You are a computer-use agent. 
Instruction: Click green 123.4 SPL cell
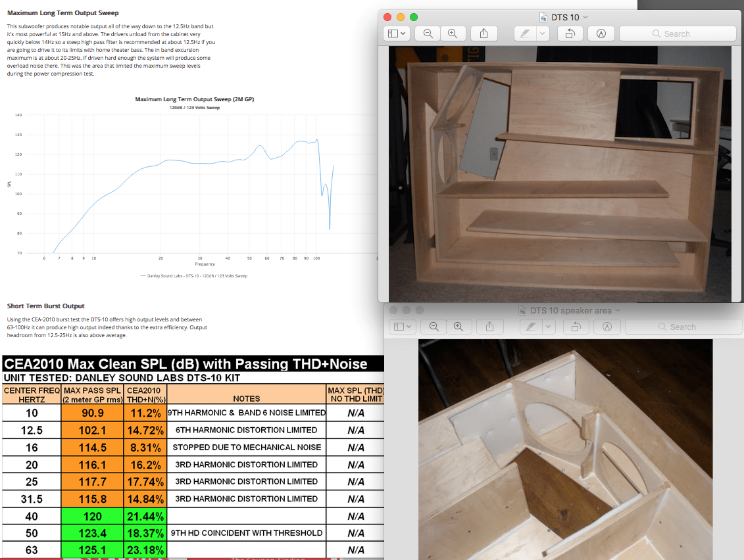coord(93,534)
